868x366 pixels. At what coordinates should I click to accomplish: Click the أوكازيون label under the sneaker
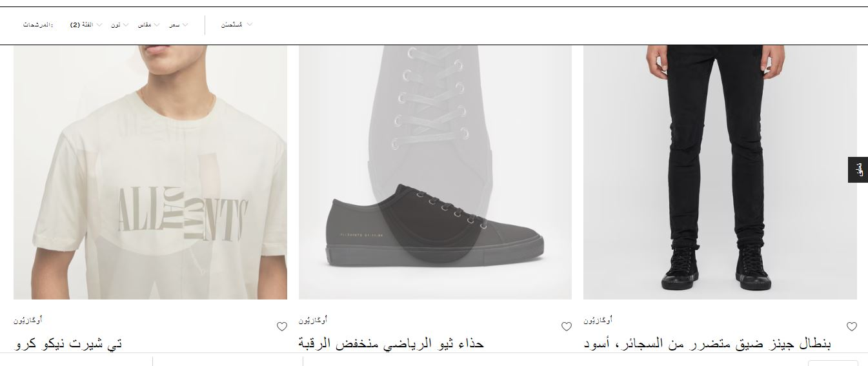point(313,320)
